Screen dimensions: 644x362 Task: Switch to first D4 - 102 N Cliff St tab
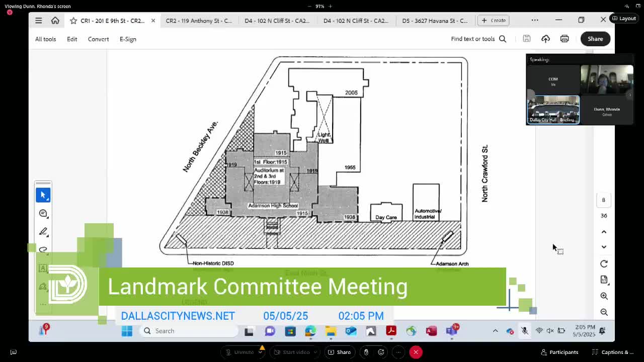[277, 21]
